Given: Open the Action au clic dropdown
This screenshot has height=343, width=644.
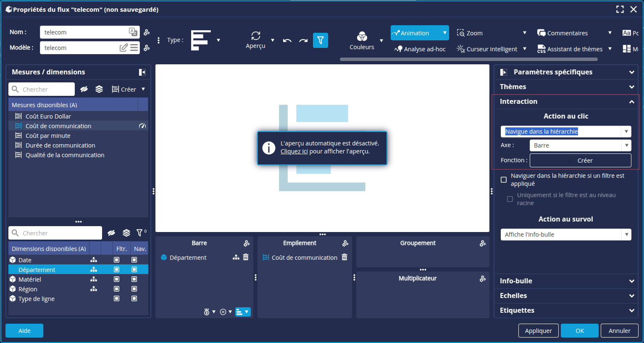Looking at the screenshot, I should point(626,132).
